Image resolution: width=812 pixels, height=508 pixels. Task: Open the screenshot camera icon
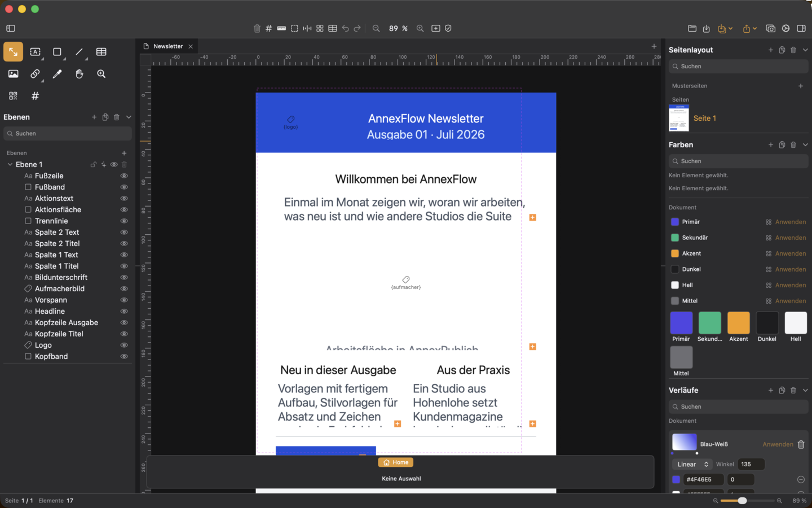coord(771,28)
